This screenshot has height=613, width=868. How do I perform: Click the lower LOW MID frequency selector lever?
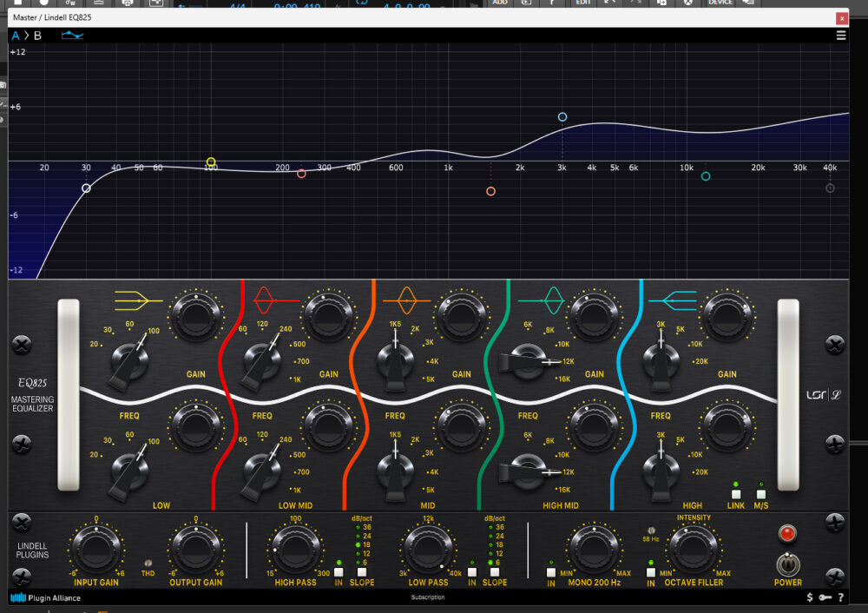click(x=262, y=471)
